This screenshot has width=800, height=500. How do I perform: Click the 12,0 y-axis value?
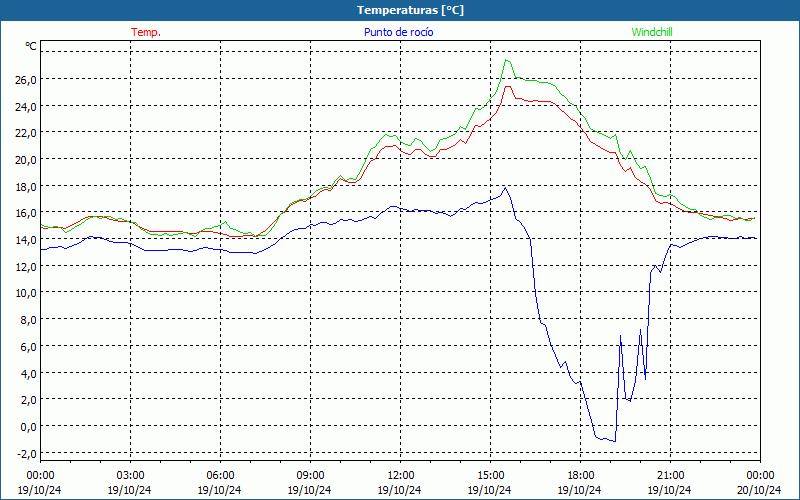tap(27, 266)
